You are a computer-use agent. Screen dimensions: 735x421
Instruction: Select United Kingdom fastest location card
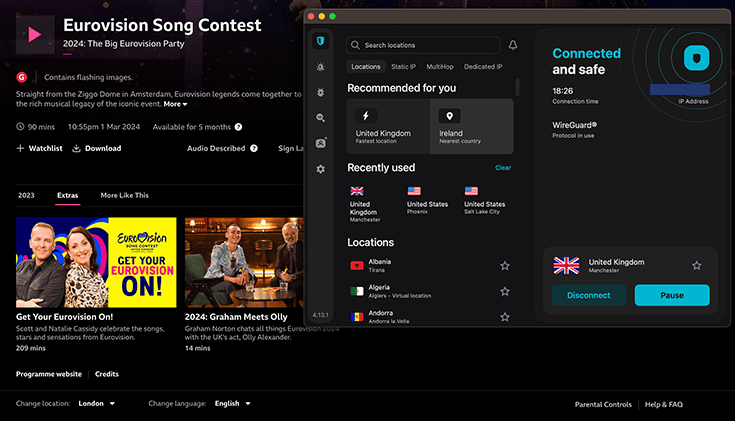coord(388,126)
